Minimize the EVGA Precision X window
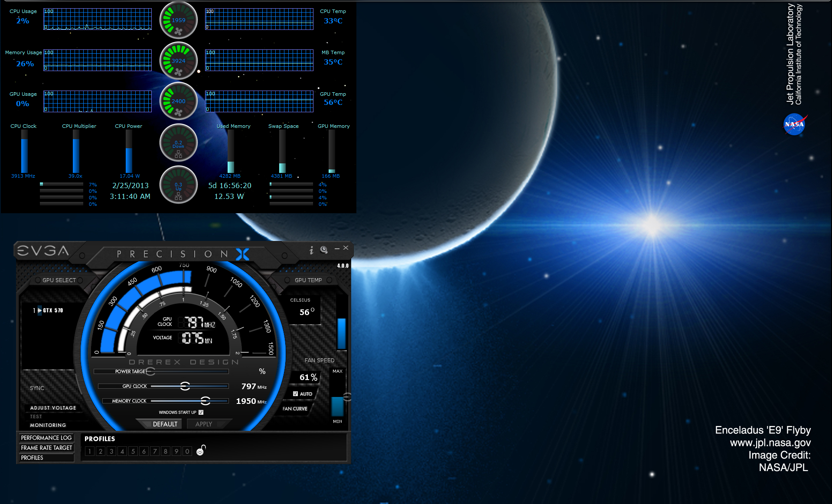 (x=337, y=249)
